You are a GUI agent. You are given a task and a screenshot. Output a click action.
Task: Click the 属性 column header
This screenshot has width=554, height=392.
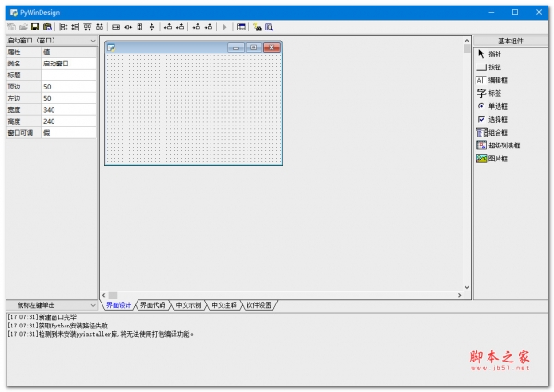pos(24,53)
